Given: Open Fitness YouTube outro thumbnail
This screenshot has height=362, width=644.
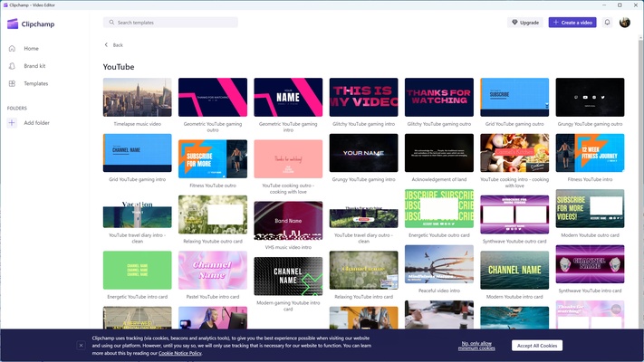Looking at the screenshot, I should [x=213, y=159].
